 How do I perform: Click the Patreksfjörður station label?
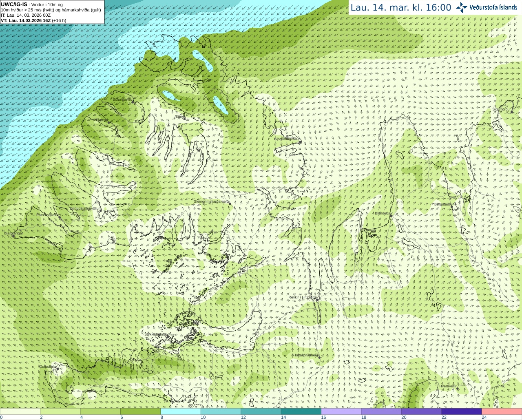pyautogui.click(x=48, y=214)
